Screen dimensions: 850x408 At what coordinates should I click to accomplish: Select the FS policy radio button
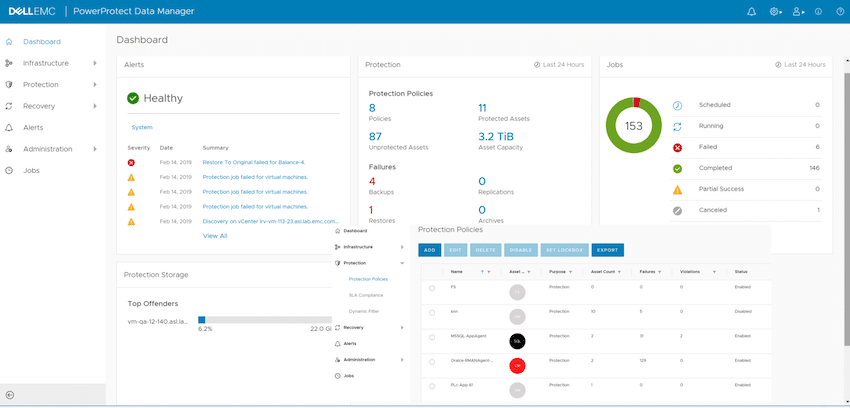[432, 288]
